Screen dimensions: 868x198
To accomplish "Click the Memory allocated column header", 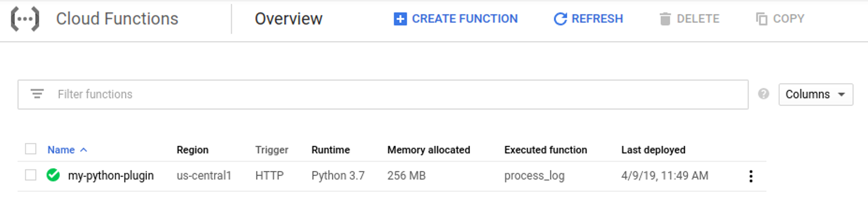I will click(428, 150).
